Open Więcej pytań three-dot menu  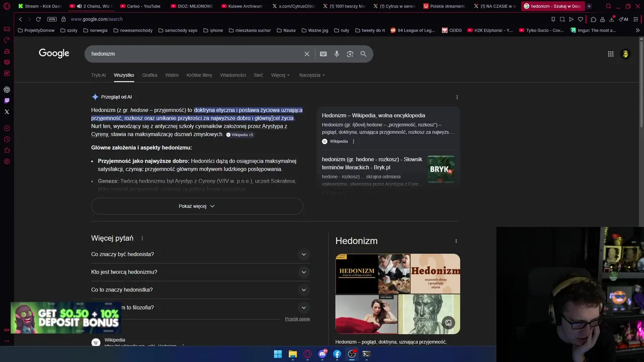(x=142, y=238)
